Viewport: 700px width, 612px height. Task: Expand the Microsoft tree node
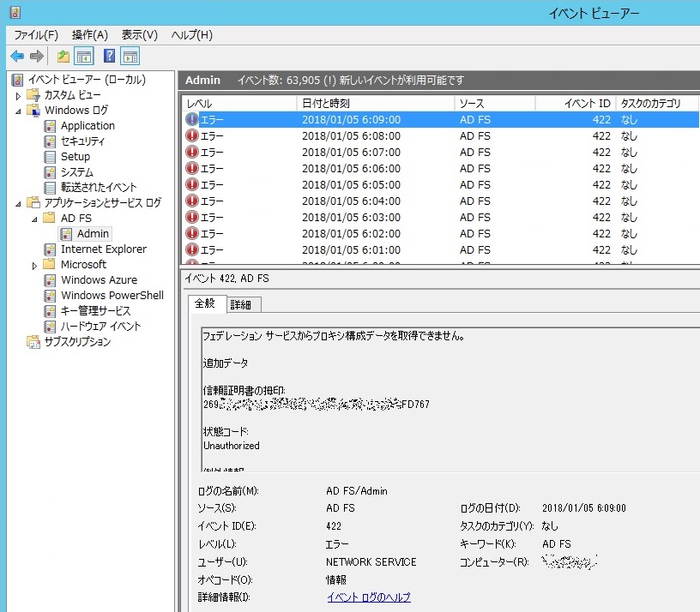click(34, 266)
